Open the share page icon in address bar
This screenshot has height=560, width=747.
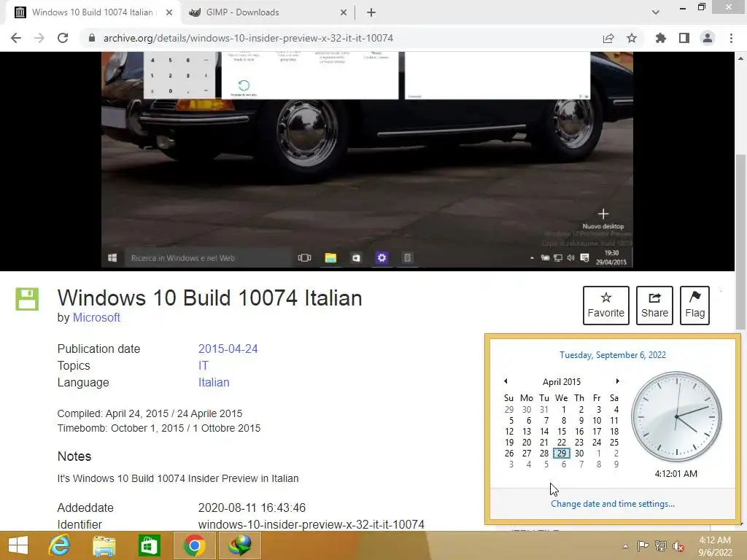tap(608, 38)
